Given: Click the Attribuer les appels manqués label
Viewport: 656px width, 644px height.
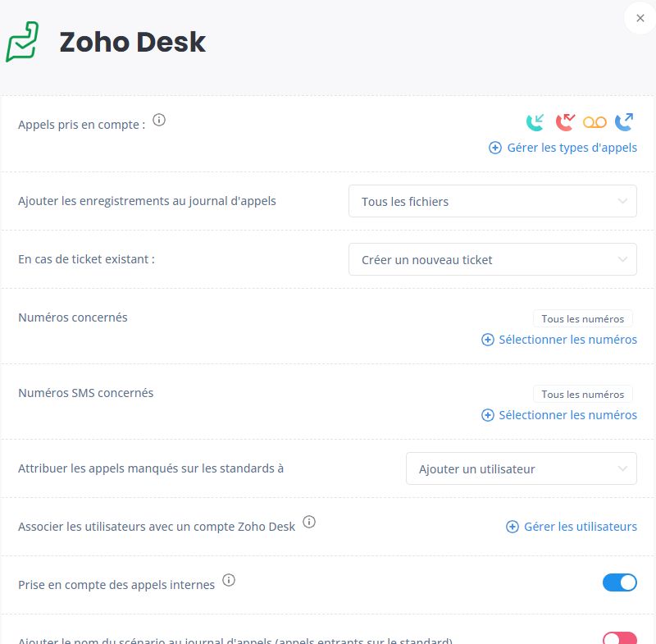Looking at the screenshot, I should pos(151,468).
